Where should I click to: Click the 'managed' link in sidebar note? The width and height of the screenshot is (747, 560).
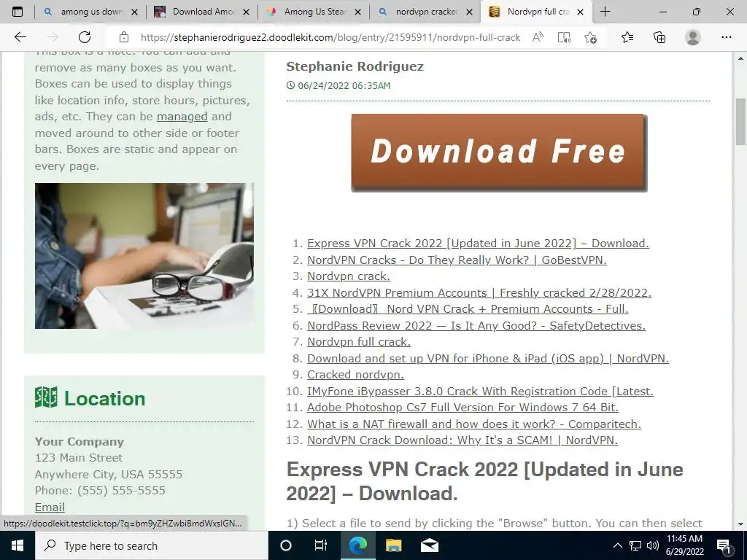pos(182,117)
